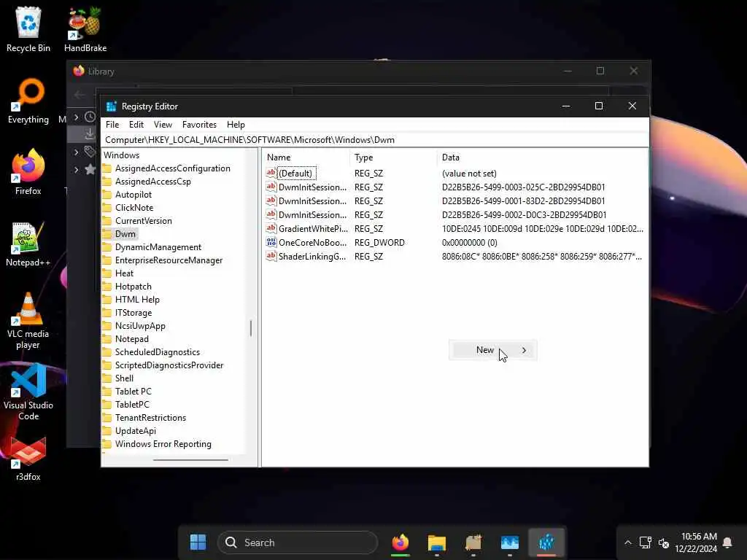The width and height of the screenshot is (747, 560).
Task: Click the ShaderLinkingG... string value icon
Action: [271, 256]
